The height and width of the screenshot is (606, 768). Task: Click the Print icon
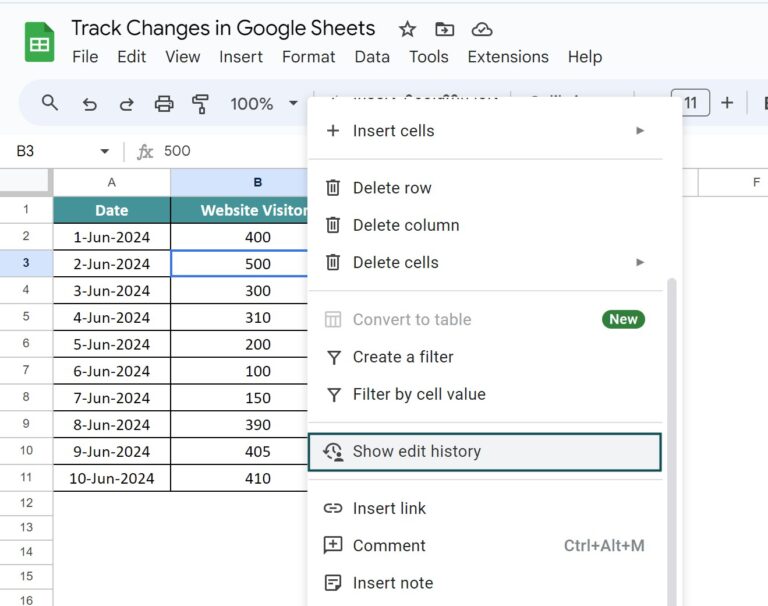[164, 104]
